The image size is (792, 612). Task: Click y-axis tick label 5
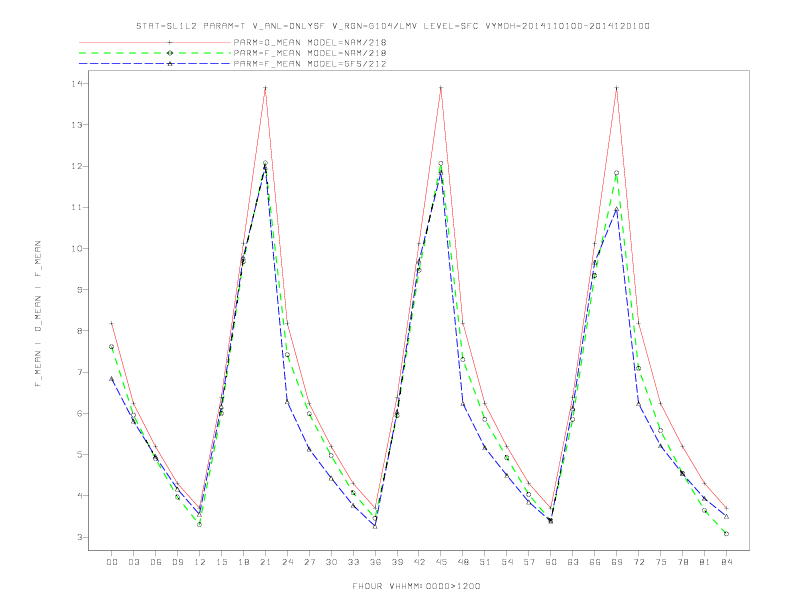coord(80,454)
